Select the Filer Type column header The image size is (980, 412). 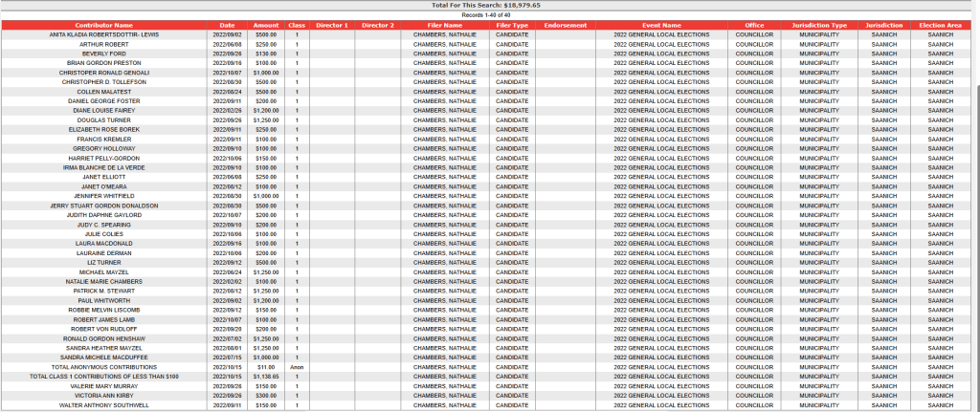point(512,25)
